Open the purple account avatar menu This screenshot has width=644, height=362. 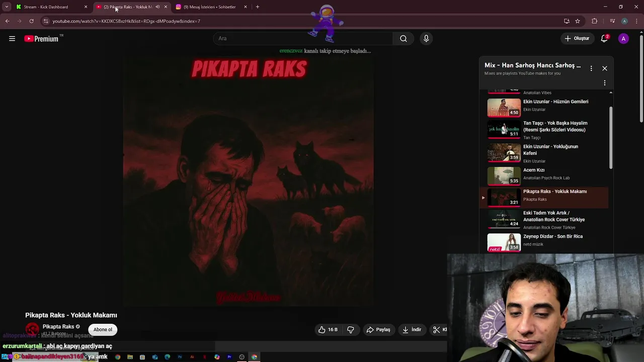click(x=623, y=39)
